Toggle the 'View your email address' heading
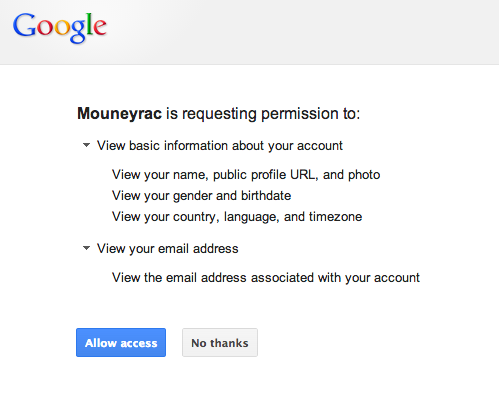This screenshot has height=413, width=499. tap(167, 249)
